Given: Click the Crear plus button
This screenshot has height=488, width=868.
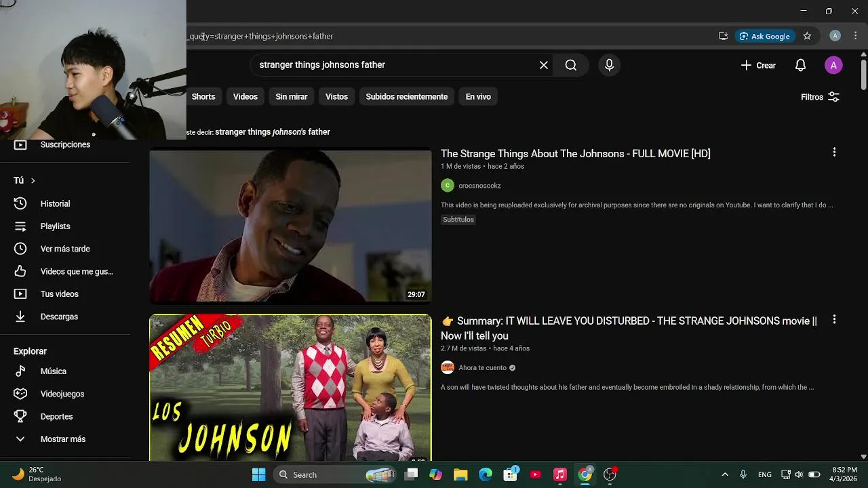Looking at the screenshot, I should coord(758,65).
